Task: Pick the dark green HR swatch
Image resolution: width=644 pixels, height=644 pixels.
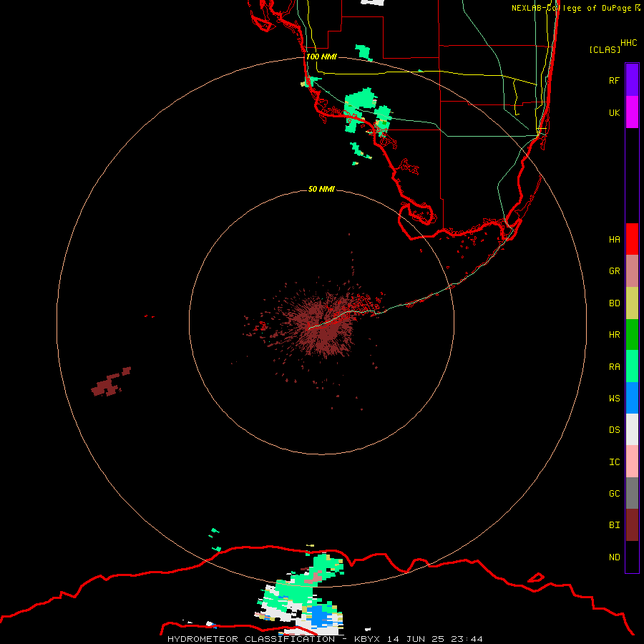Action: pyautogui.click(x=632, y=335)
